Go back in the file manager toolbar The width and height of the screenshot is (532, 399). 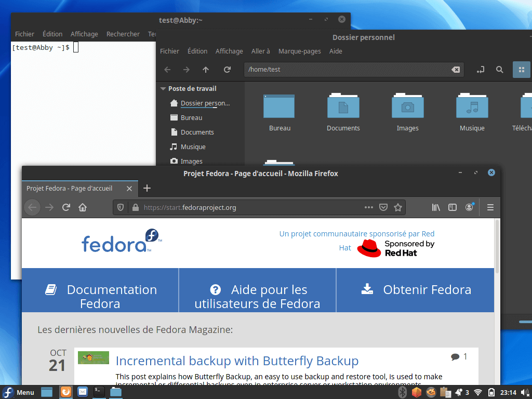click(x=167, y=70)
